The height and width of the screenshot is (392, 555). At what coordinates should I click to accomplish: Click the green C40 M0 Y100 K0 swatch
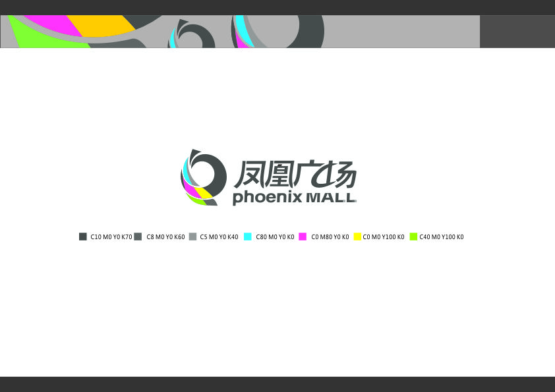point(413,237)
